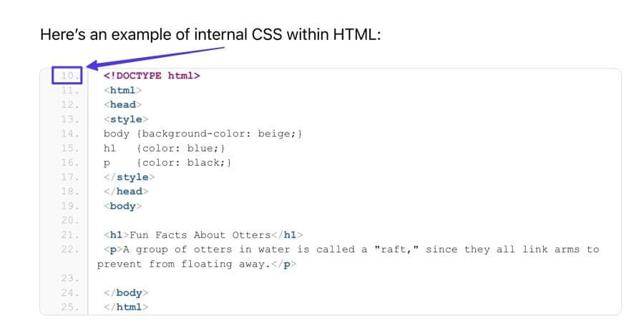The height and width of the screenshot is (331, 644).
Task: Click the closing body tag on line 24
Action: (x=126, y=292)
